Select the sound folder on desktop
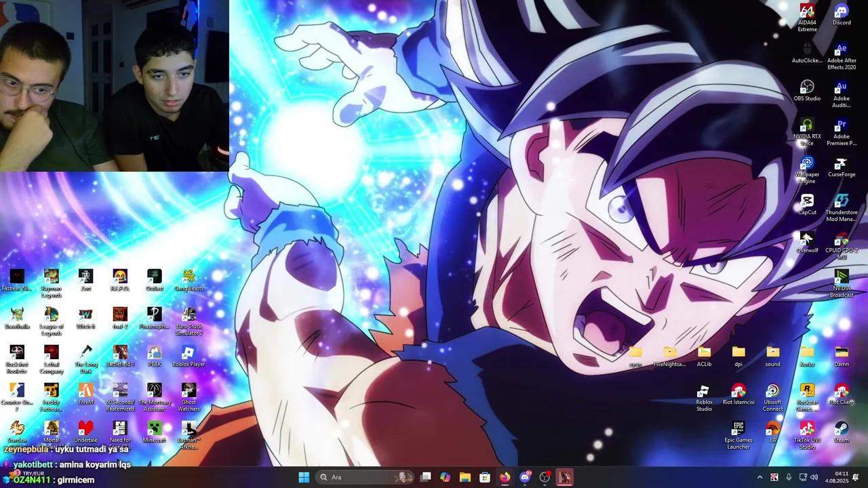 (772, 357)
